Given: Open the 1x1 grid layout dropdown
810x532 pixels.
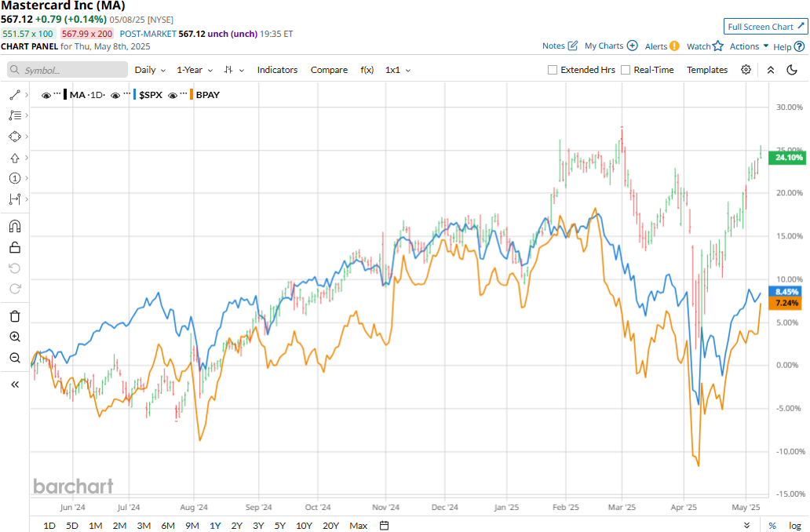Looking at the screenshot, I should [398, 70].
